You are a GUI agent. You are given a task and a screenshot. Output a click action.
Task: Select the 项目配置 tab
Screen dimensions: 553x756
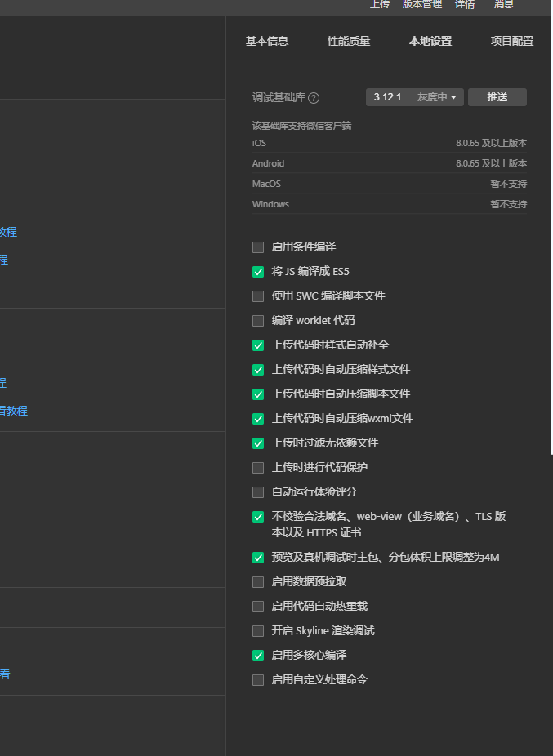click(x=512, y=41)
